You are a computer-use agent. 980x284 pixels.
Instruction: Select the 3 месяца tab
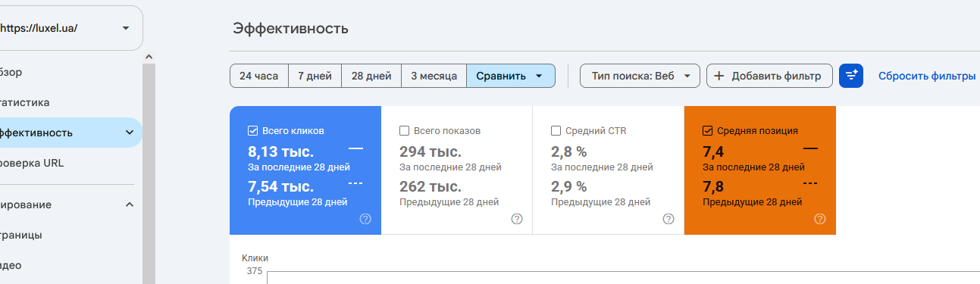click(x=434, y=76)
